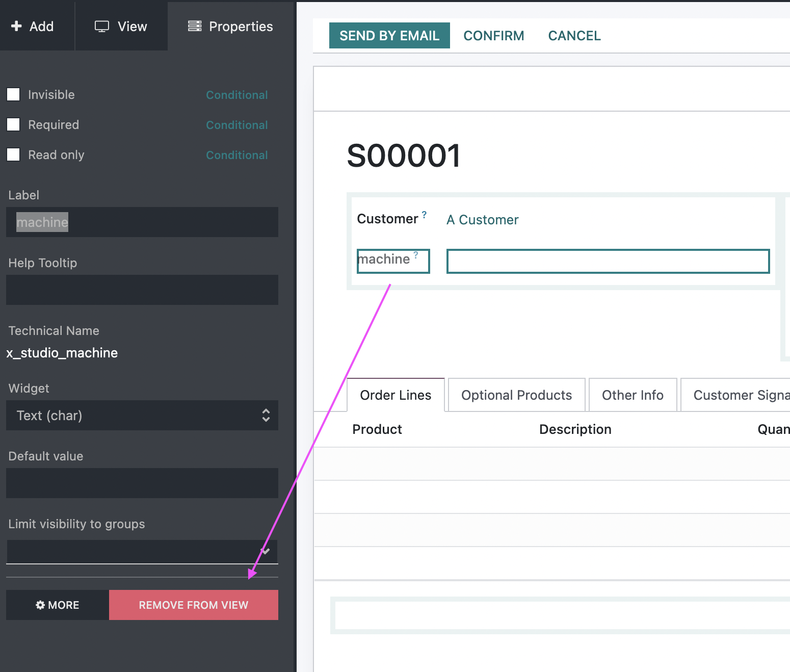
Task: Click the plus icon on Add tab
Action: click(16, 26)
